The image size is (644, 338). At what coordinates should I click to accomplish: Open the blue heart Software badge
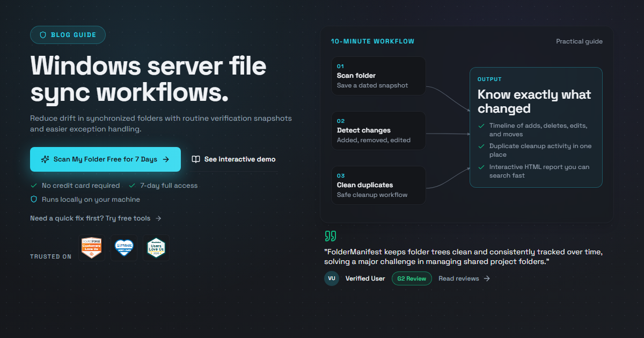pos(124,248)
